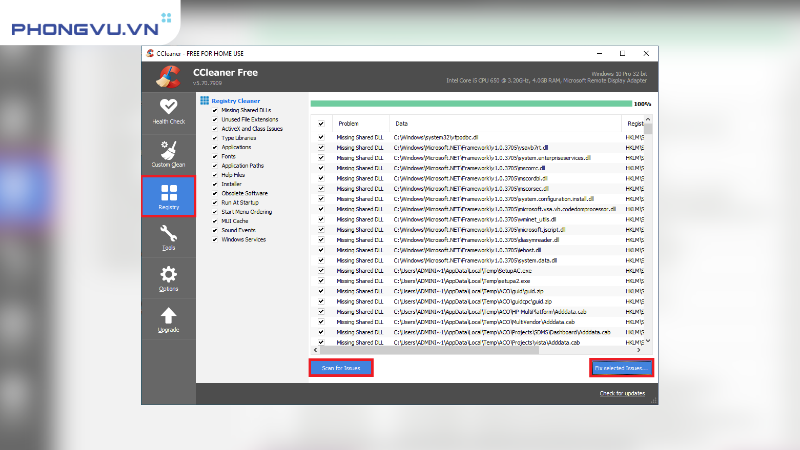Toggle Start Menu Ordering checkbox

pos(215,212)
